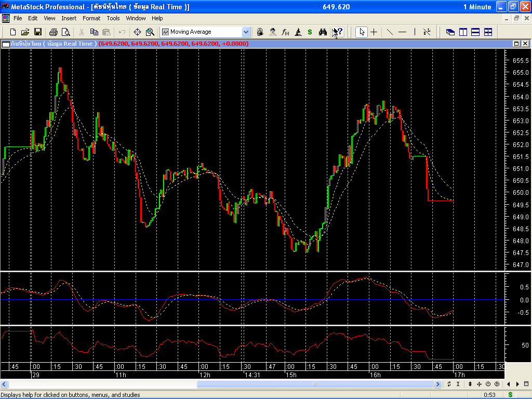Click the scroll right arrow of chart scrollbar
This screenshot has width=532, height=399.
click(437, 384)
